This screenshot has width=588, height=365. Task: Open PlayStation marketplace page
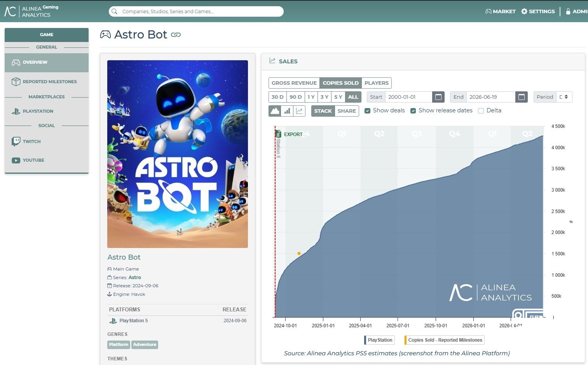(x=47, y=111)
